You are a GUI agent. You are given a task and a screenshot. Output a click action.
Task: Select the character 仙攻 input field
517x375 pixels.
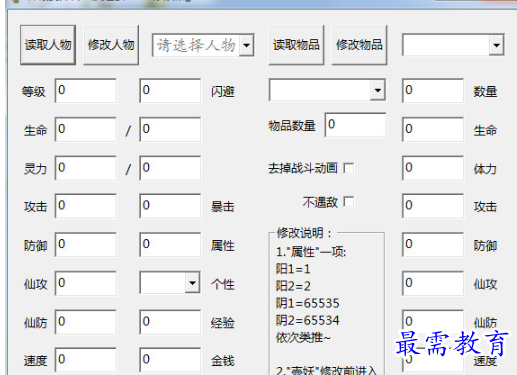[x=86, y=283]
